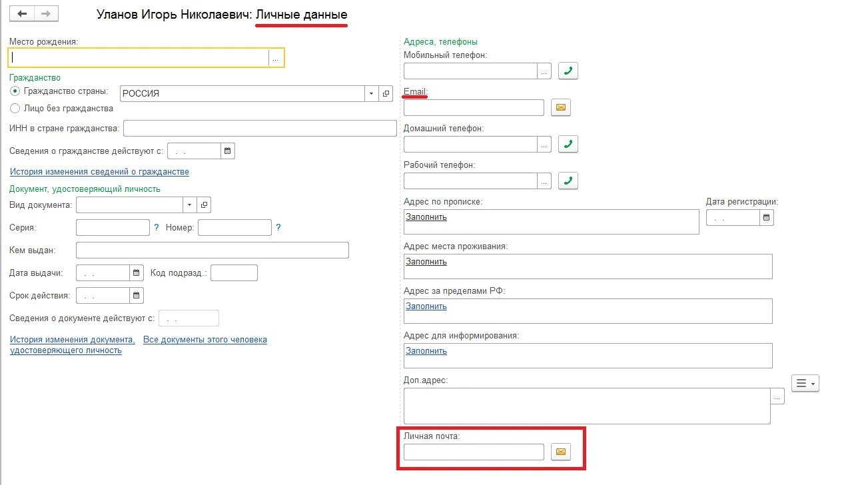Select Лицо без гражданства radio option
Screen dimensions: 868x485
point(15,108)
